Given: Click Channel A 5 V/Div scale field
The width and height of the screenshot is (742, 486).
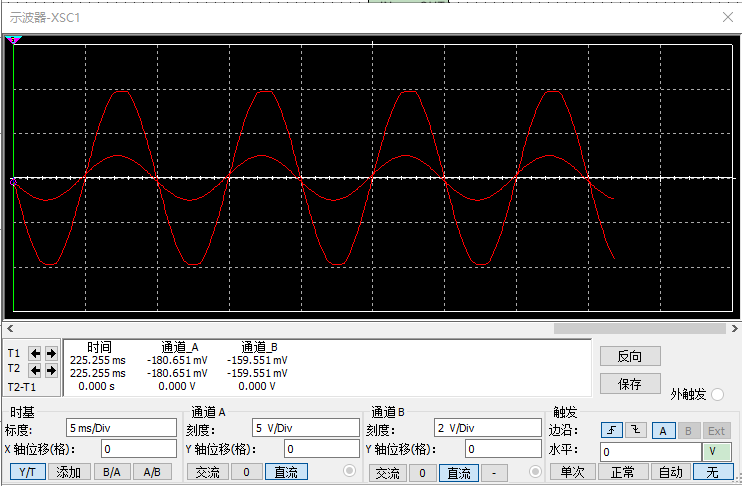Looking at the screenshot, I should (x=306, y=428).
